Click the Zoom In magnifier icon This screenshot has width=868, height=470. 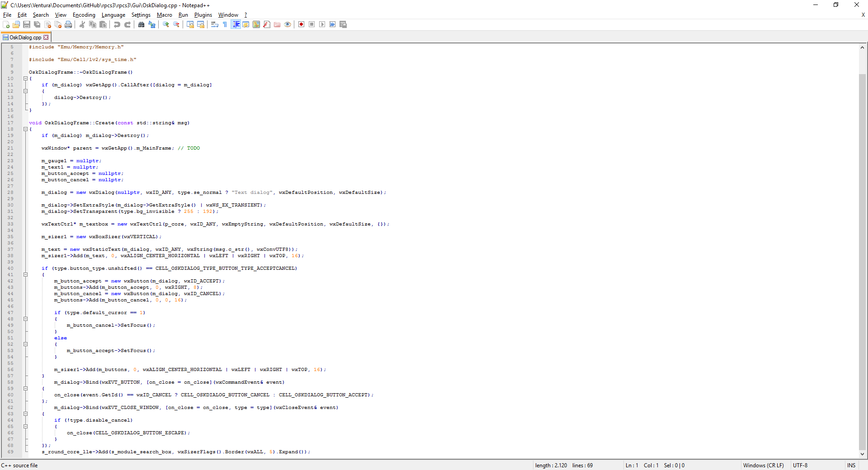[166, 24]
